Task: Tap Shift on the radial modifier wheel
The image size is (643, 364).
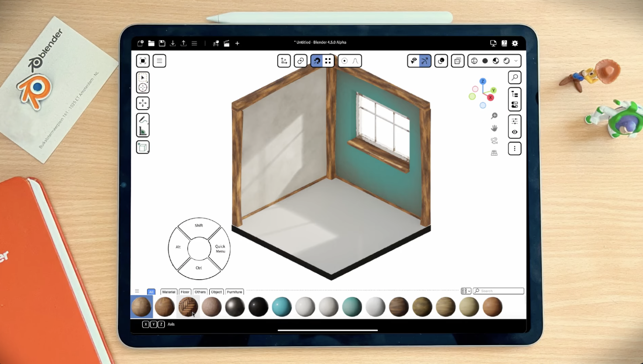Action: click(199, 226)
